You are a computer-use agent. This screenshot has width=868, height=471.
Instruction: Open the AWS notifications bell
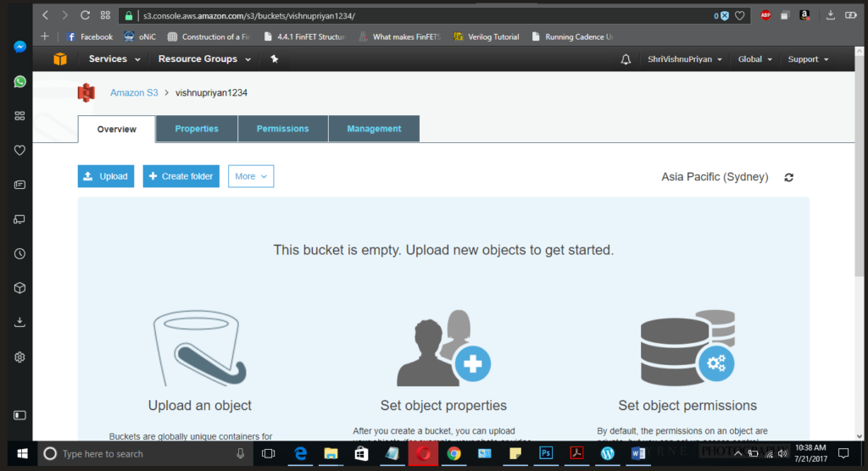coord(626,59)
